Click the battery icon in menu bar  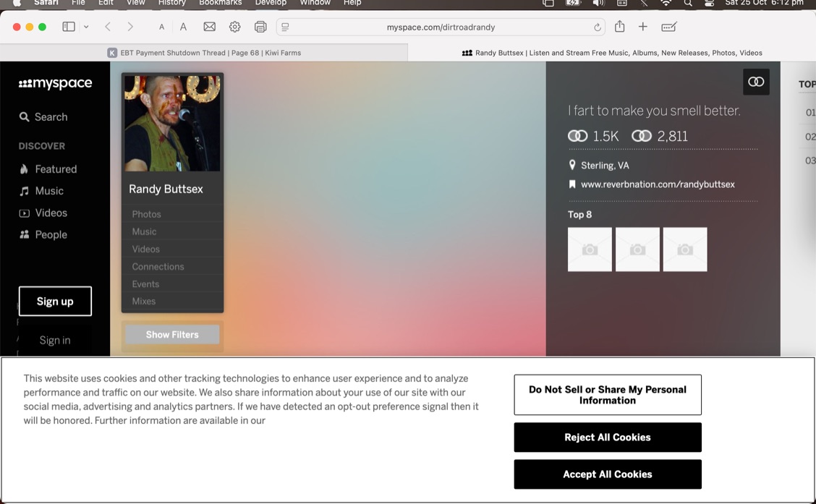(x=572, y=3)
